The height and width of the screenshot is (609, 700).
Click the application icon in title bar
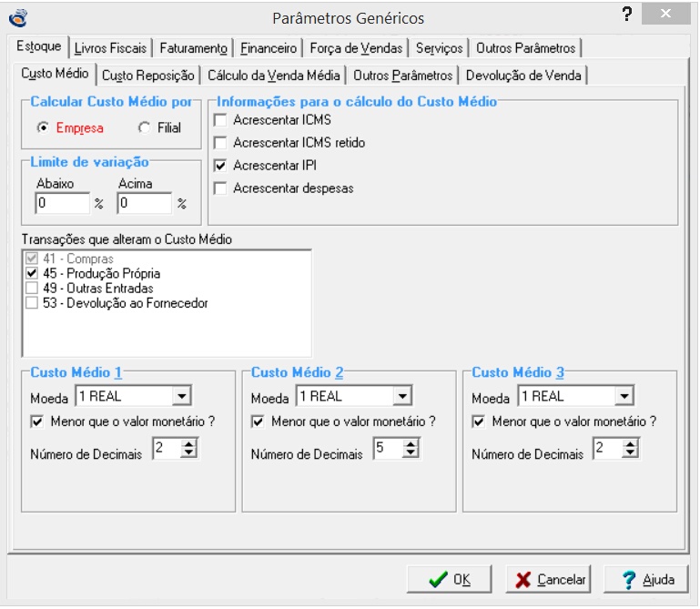[19, 18]
